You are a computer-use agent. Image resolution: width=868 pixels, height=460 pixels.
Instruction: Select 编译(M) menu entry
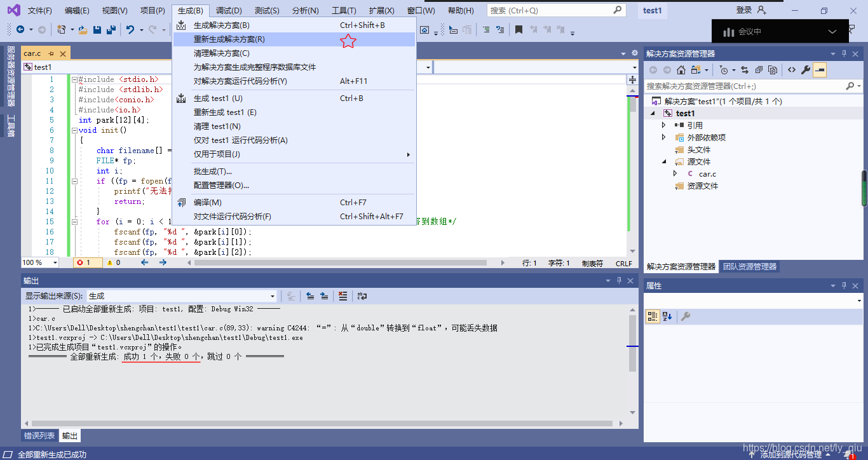294,203
